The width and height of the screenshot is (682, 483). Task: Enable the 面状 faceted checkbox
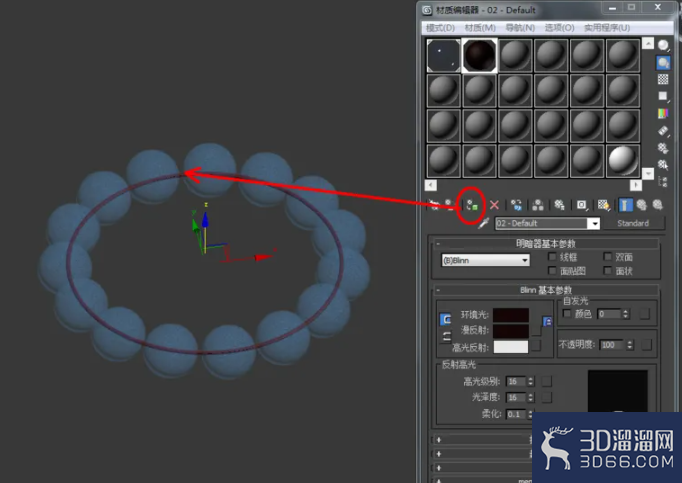(x=608, y=271)
